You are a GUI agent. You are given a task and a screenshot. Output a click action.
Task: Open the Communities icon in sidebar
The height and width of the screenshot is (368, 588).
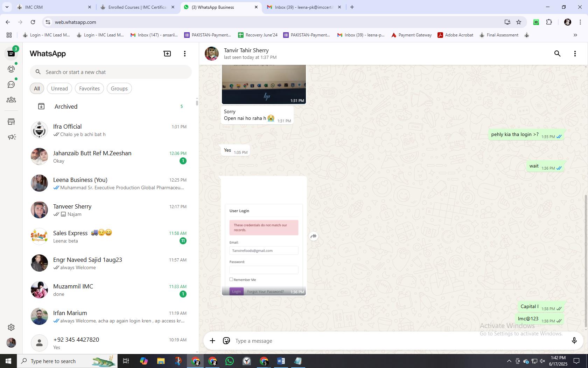pos(11,100)
